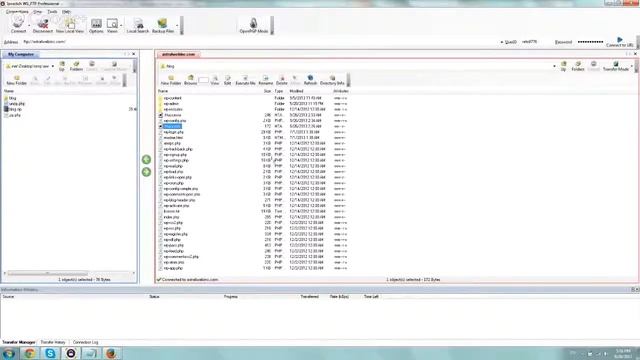Viewport: 640px width, 360px height.
Task: Click Up in the remote site pane
Action: coord(563,66)
